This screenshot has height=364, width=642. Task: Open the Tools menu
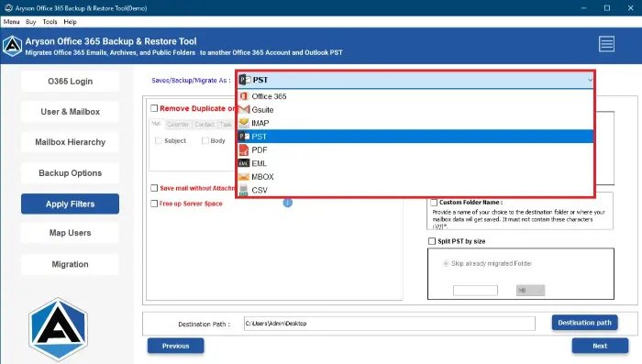(x=50, y=22)
